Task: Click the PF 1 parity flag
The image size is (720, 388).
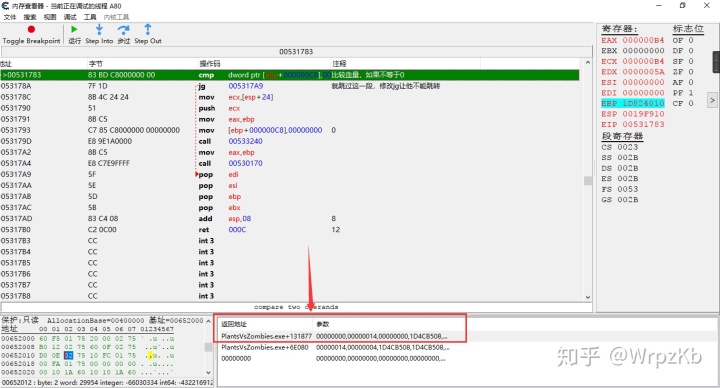Action: (683, 93)
